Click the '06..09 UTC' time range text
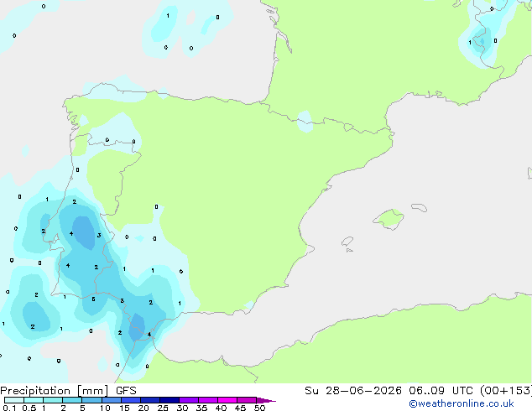This screenshot has height=411, width=532. [x=441, y=391]
